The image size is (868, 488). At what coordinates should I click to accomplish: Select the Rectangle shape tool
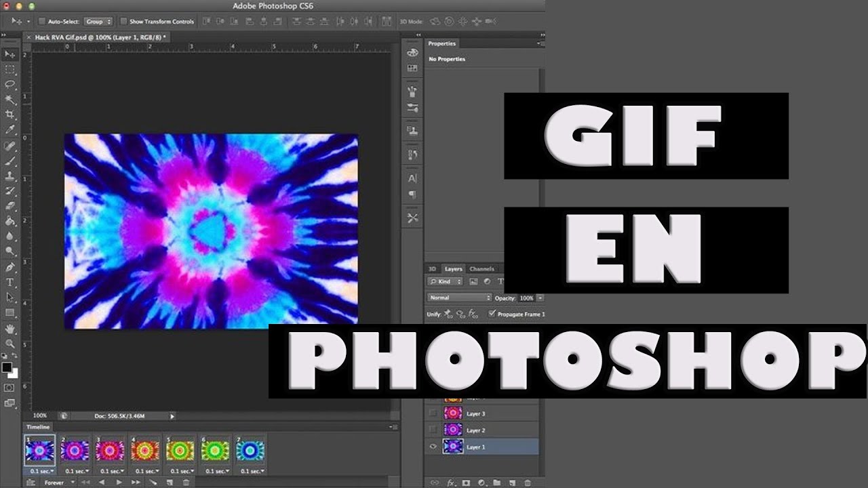10,312
